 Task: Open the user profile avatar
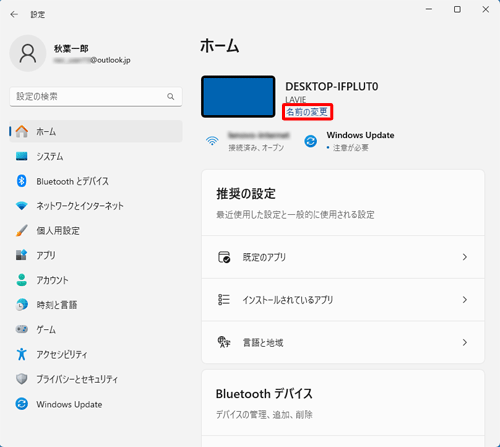28,53
